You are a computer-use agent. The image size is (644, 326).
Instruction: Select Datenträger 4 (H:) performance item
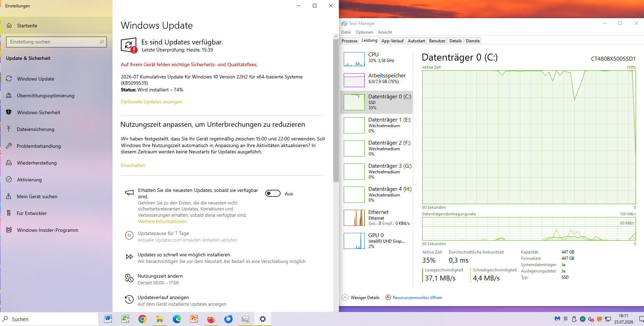click(377, 194)
